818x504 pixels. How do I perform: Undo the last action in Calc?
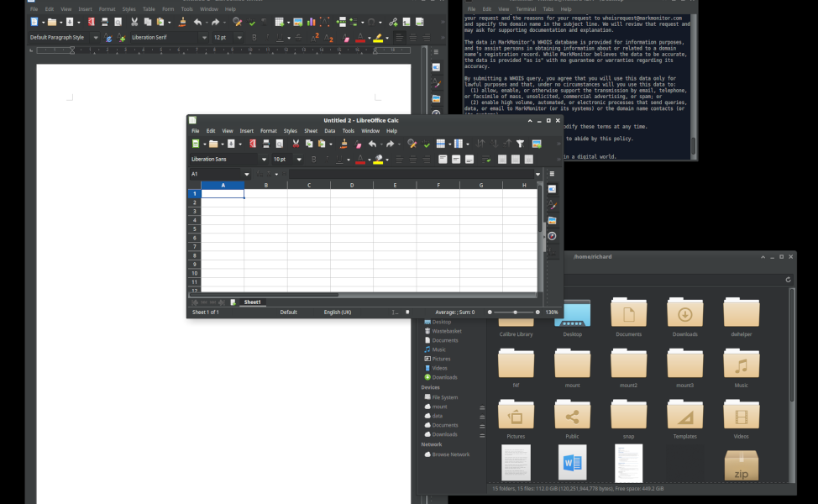pyautogui.click(x=373, y=144)
